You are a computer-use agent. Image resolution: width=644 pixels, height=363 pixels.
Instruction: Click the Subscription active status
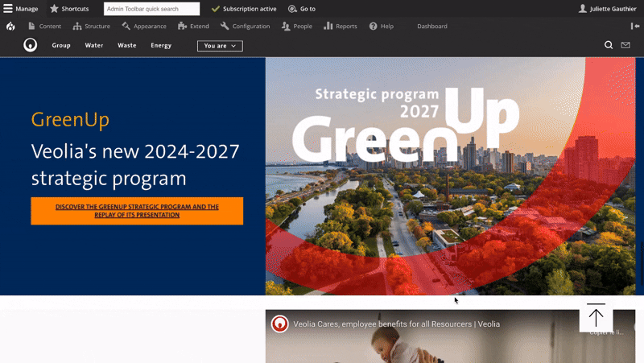[243, 9]
